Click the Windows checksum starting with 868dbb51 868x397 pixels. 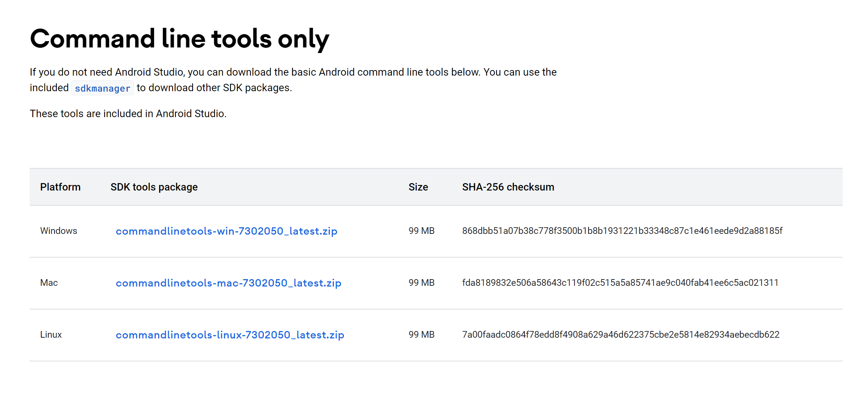click(x=622, y=231)
